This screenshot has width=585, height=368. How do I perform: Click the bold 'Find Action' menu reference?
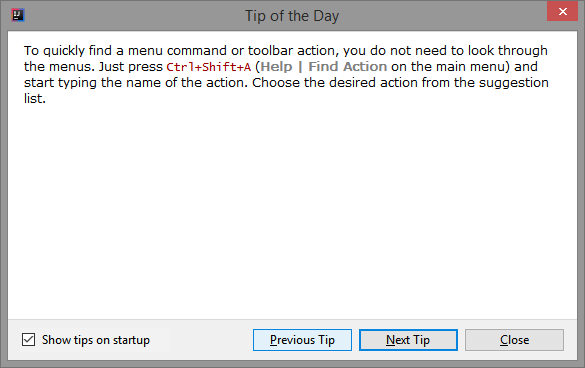coord(348,66)
